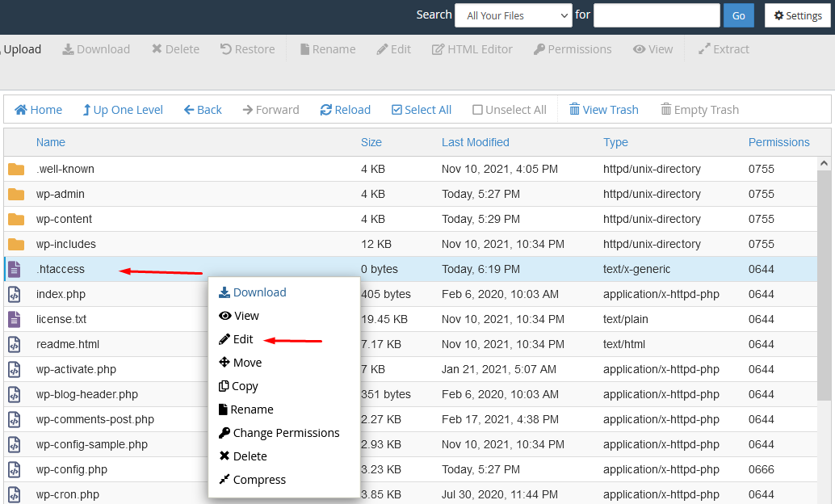Click the Restore toolbar button
The width and height of the screenshot is (835, 504).
pos(248,49)
